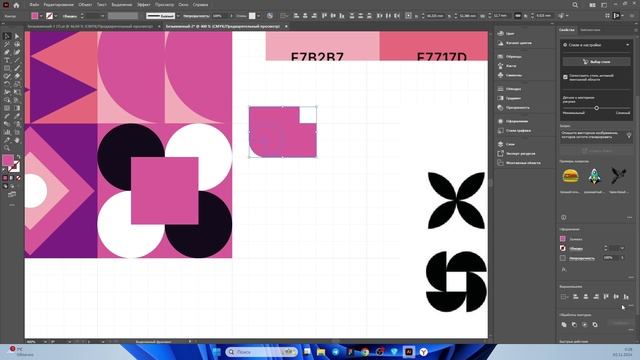Select the Direct Selection (white arrow) tool
The width and height of the screenshot is (640, 360).
coord(17,36)
